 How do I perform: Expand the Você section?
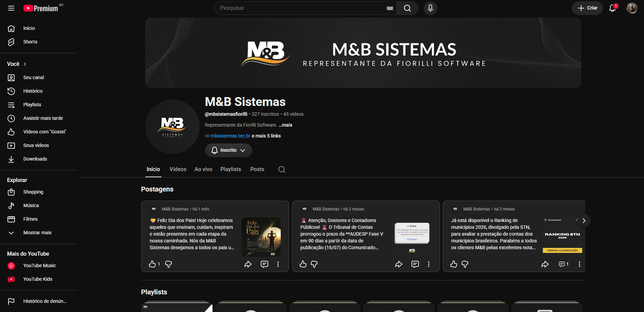pos(17,64)
